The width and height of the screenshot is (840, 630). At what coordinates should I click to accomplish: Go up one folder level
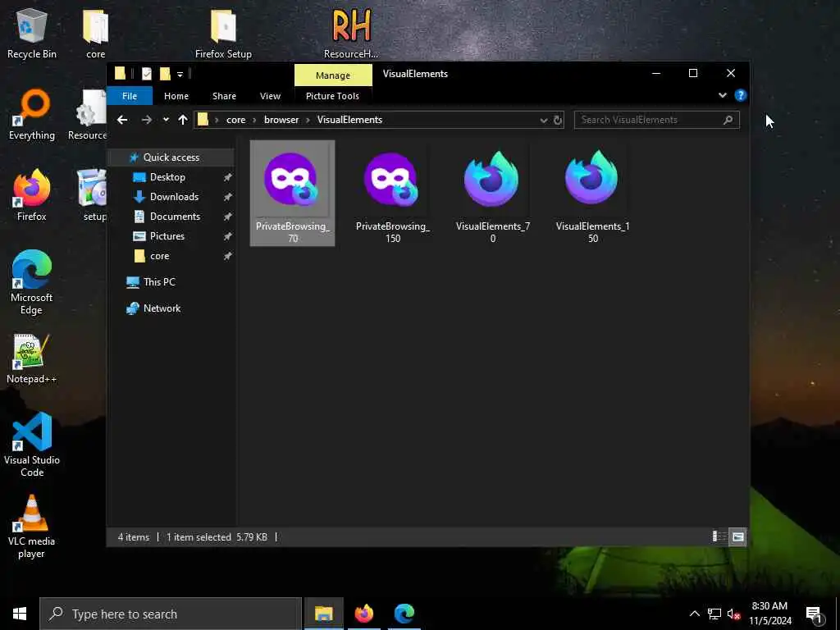[x=183, y=120]
